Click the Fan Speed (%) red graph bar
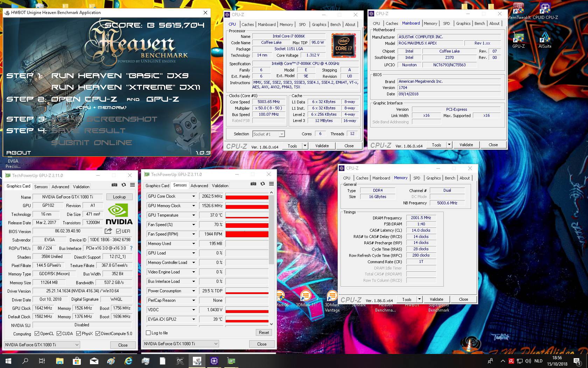Viewport: 588px width, 368px height. (247, 225)
